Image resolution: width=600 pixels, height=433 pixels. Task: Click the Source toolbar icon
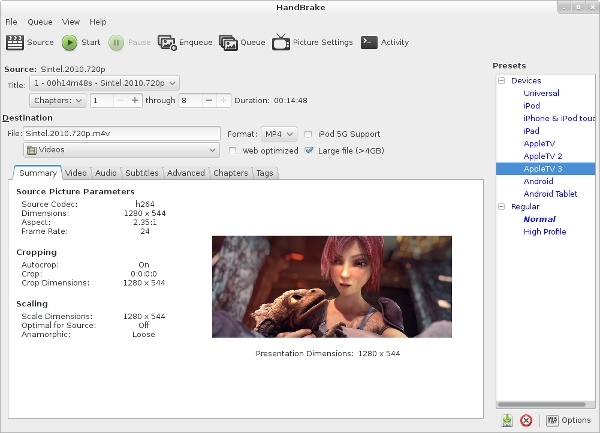(15, 43)
